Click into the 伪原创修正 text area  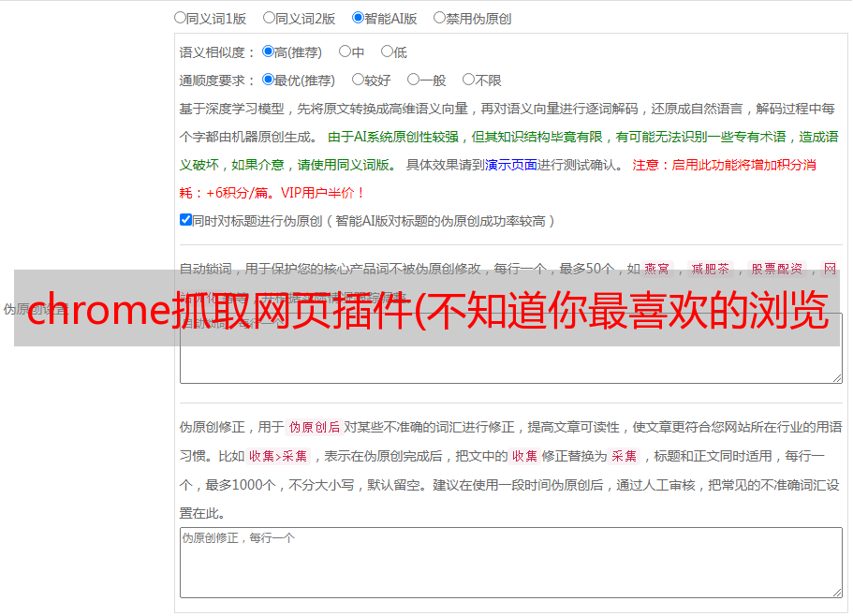[511, 563]
